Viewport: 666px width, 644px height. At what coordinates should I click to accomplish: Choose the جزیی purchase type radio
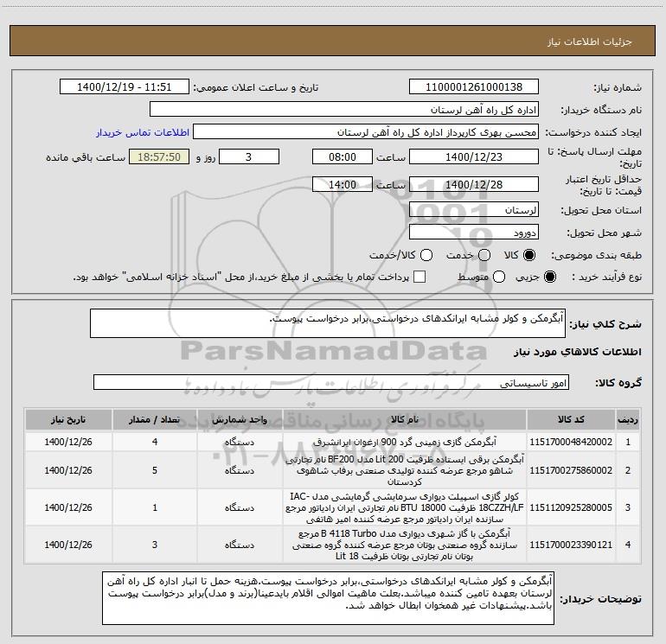(x=549, y=277)
